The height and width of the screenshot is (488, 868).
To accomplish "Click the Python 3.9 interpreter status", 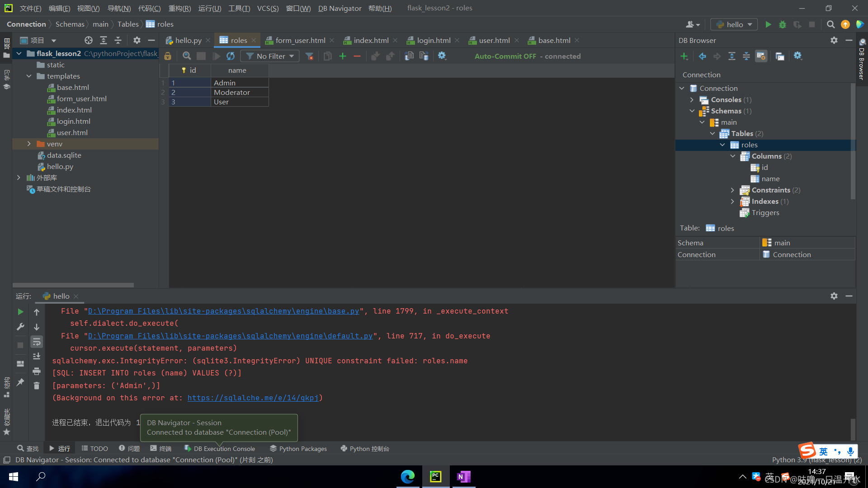I will 816,460.
